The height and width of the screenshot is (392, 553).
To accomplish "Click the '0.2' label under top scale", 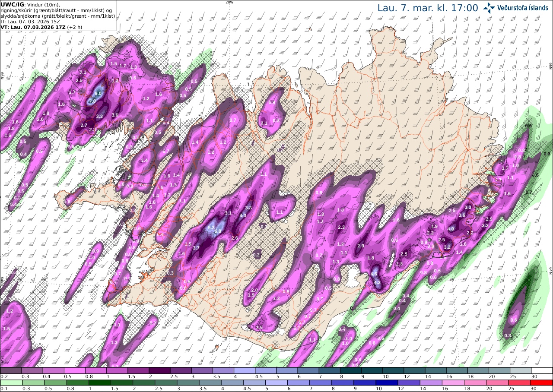I will point(3,376).
